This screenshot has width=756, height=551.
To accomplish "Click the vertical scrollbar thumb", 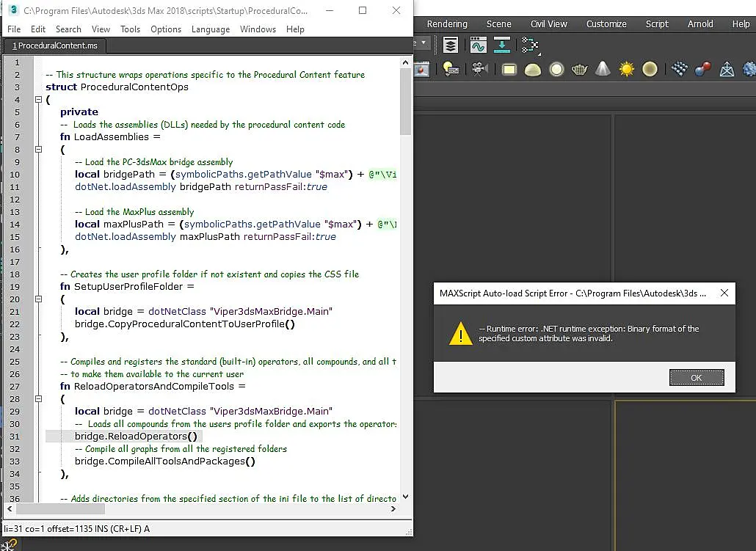I will (x=405, y=101).
